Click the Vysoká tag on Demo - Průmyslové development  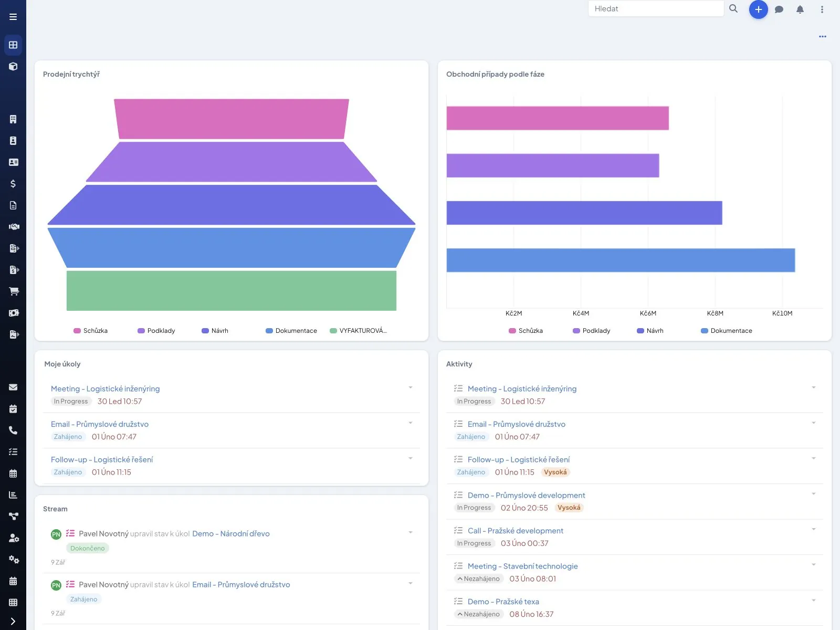pos(569,508)
